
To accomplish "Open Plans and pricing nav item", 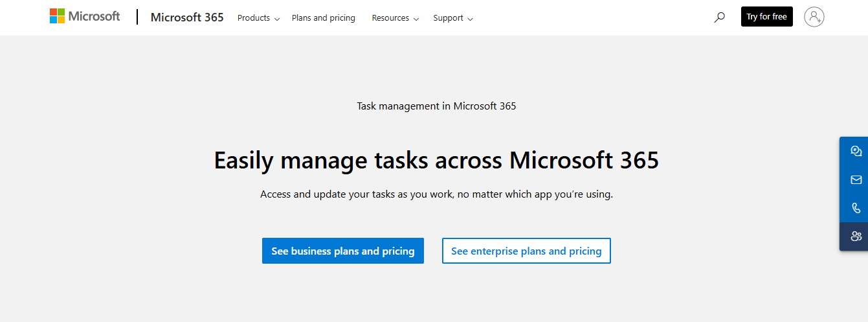I will click(x=324, y=18).
